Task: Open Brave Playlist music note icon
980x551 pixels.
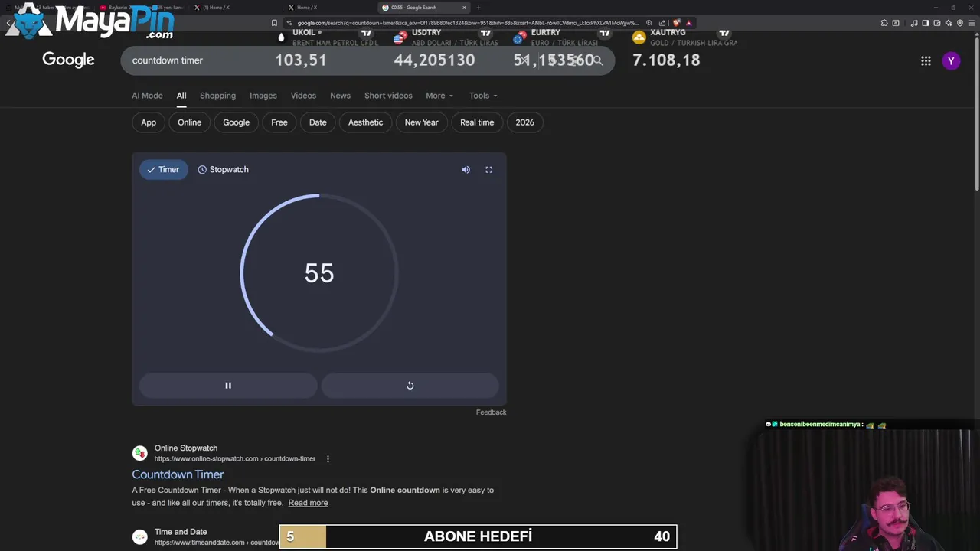Action: 914,23
